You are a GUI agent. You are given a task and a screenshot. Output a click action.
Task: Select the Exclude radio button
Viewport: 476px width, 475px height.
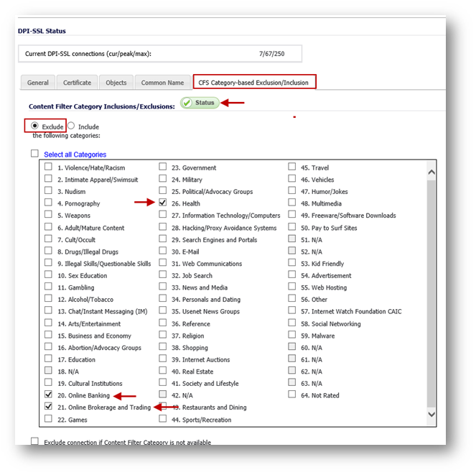click(x=34, y=126)
